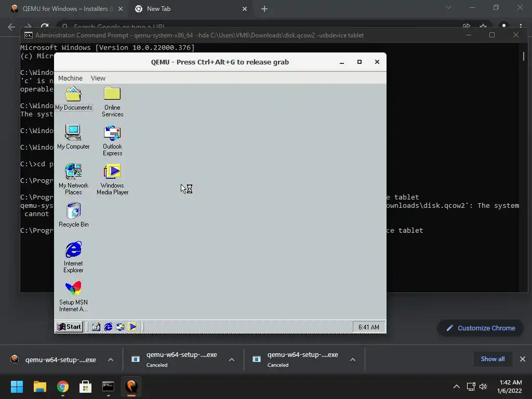Screen dimensions: 532x399
Task: Open the volume tray icon
Action: click(483, 387)
